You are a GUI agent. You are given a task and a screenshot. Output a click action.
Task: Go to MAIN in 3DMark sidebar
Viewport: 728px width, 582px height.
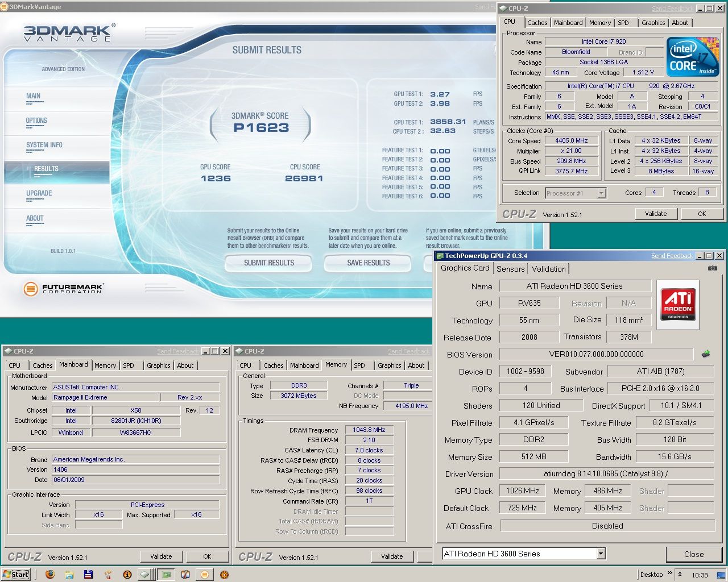pos(34,96)
